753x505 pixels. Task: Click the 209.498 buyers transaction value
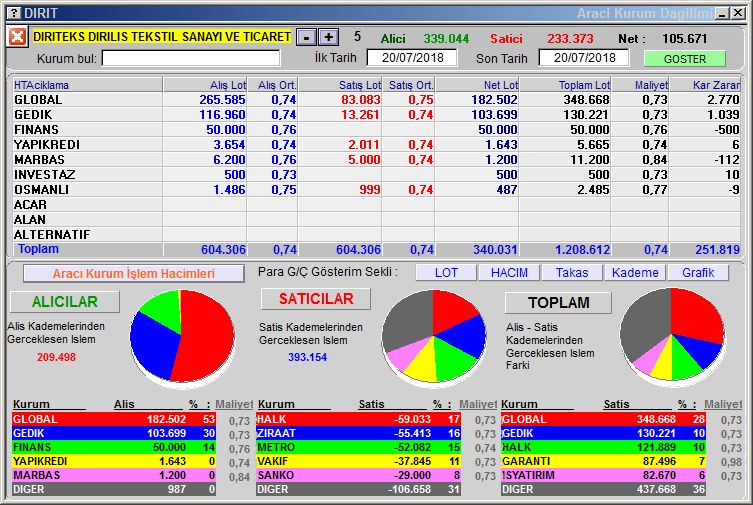coord(56,357)
